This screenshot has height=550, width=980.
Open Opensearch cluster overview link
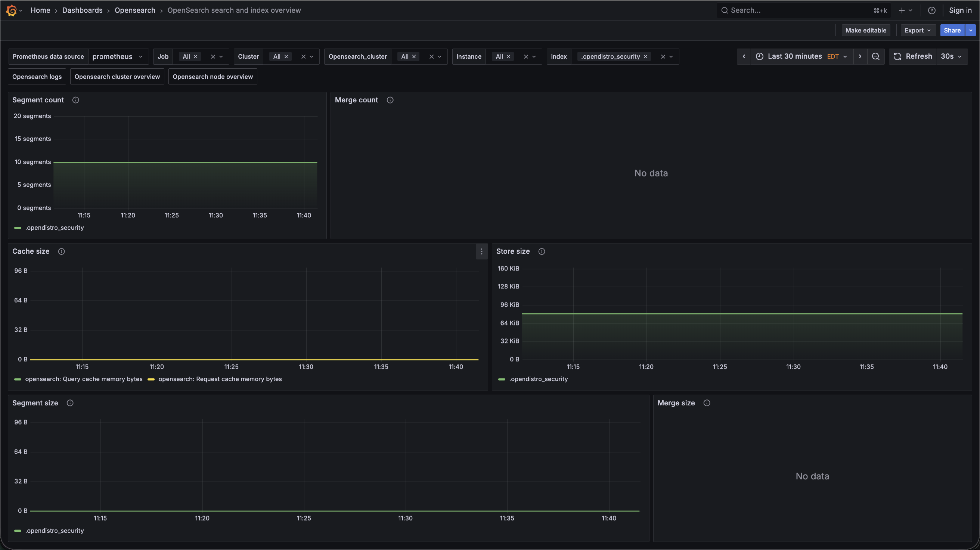[117, 77]
